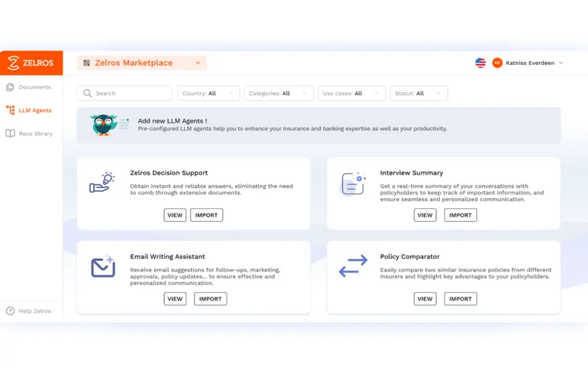
Task: View the Zelros Decision Support agent
Action: click(175, 215)
